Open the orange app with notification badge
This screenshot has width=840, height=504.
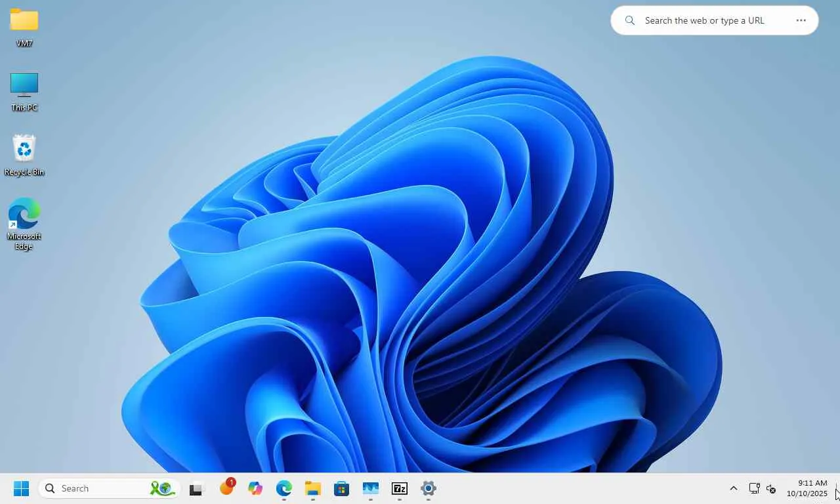[x=227, y=488]
